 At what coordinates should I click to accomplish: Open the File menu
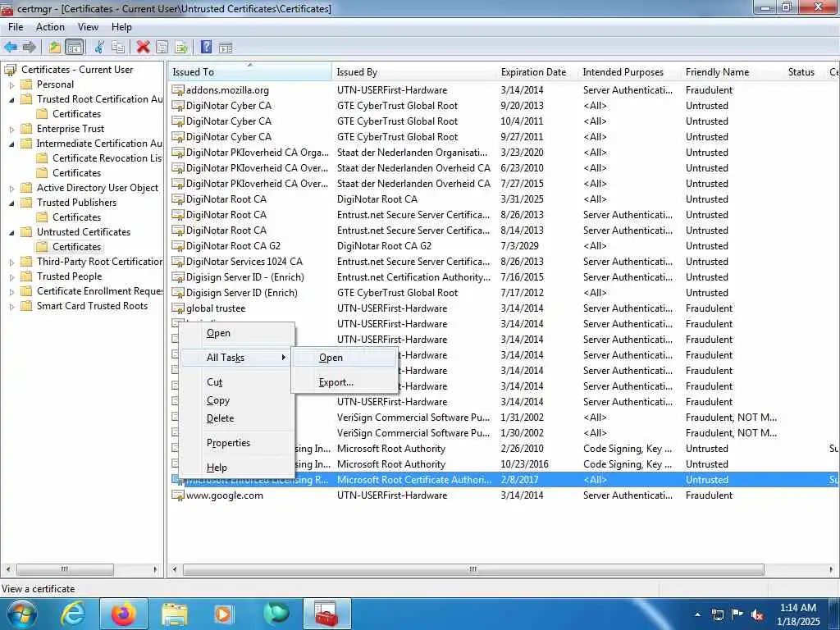click(16, 27)
